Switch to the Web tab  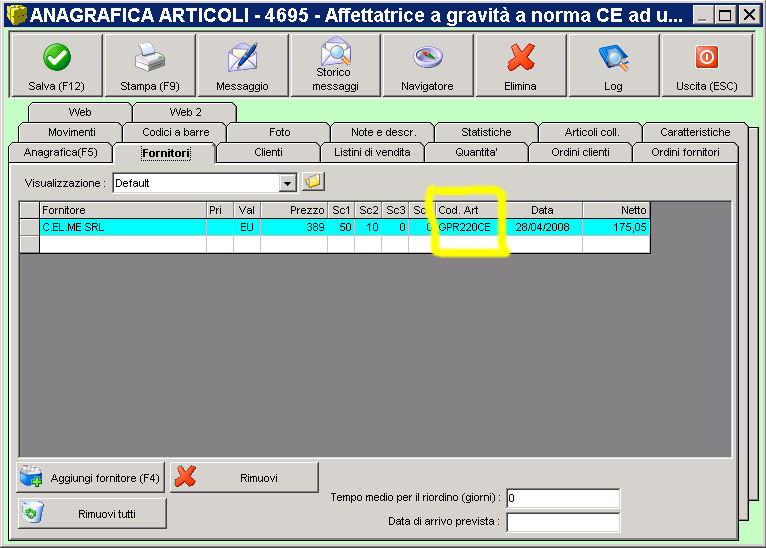pyautogui.click(x=80, y=112)
